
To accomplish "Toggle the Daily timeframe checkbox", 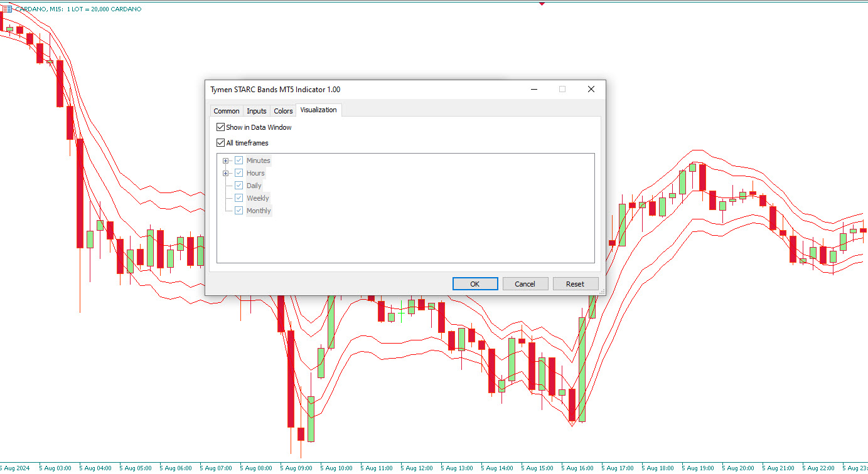I will click(x=238, y=186).
